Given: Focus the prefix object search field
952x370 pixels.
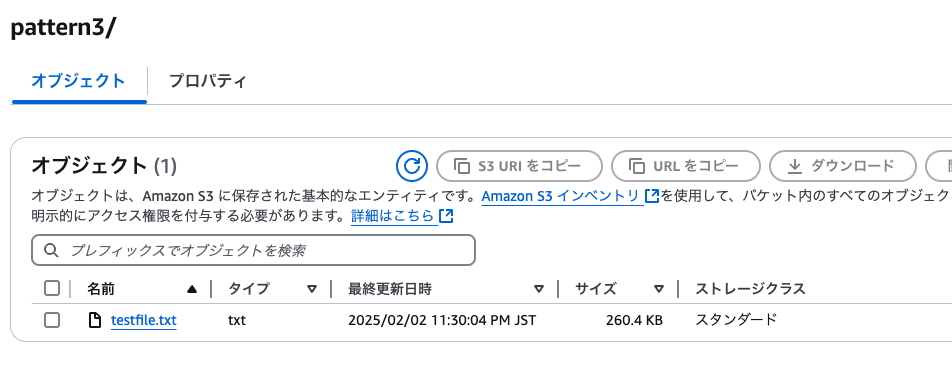Looking at the screenshot, I should pos(253,250).
